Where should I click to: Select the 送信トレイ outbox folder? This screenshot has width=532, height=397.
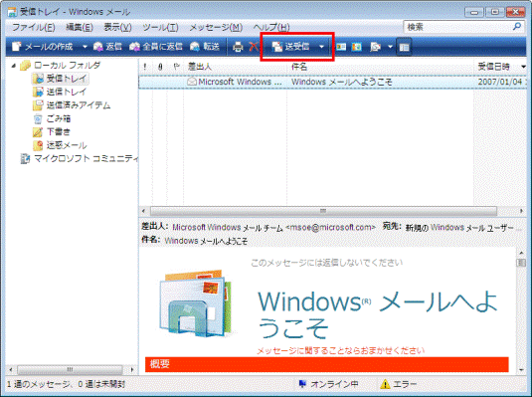click(x=60, y=92)
